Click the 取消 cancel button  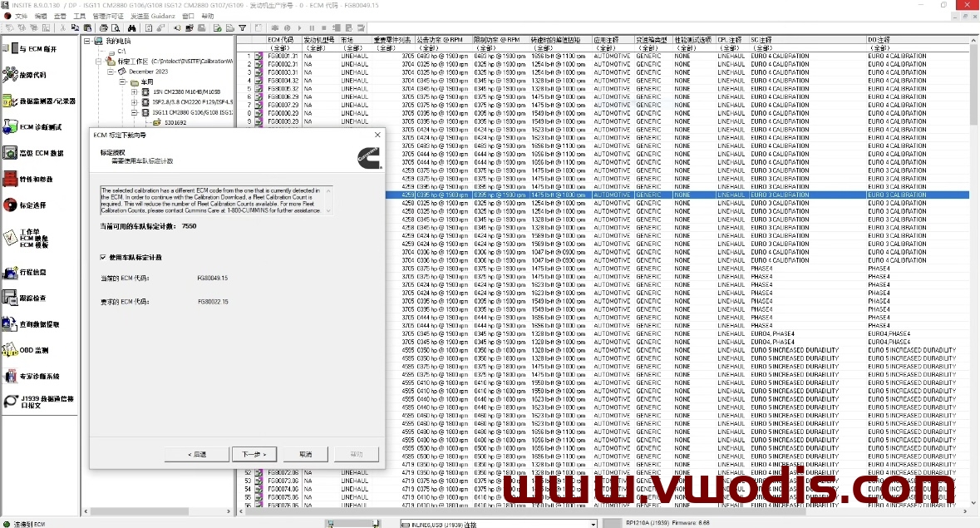point(306,454)
